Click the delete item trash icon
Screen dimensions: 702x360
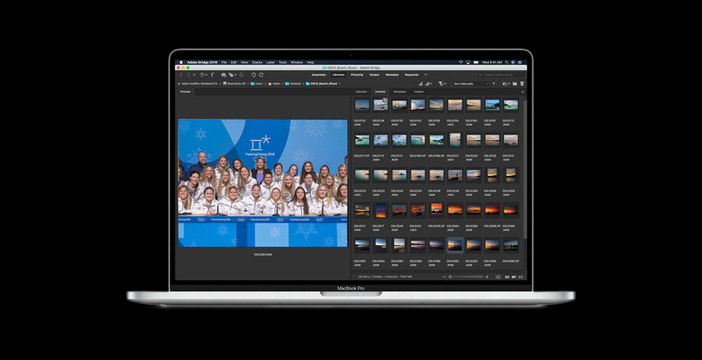pyautogui.click(x=522, y=84)
